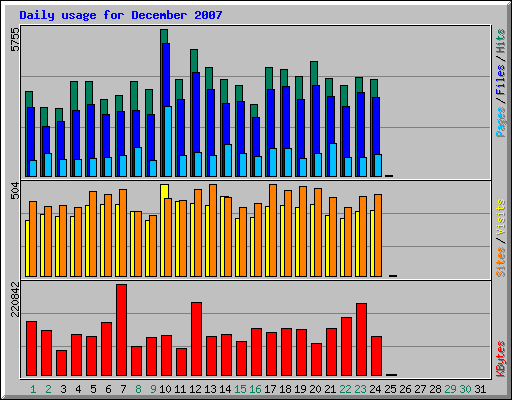Click day 22 on the x-axis
This screenshot has width=512, height=400.
[345, 389]
